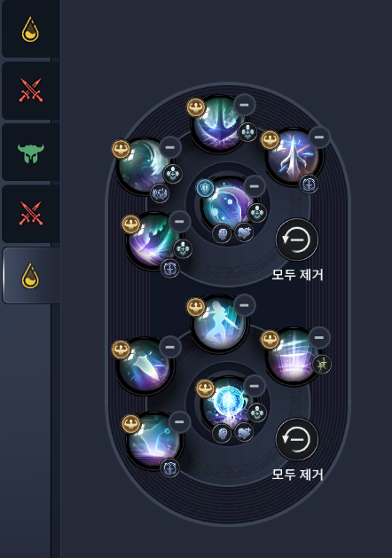This screenshot has width=392, height=558.
Task: Click the lower group's 모두 제거 reset button
Action: 297,439
